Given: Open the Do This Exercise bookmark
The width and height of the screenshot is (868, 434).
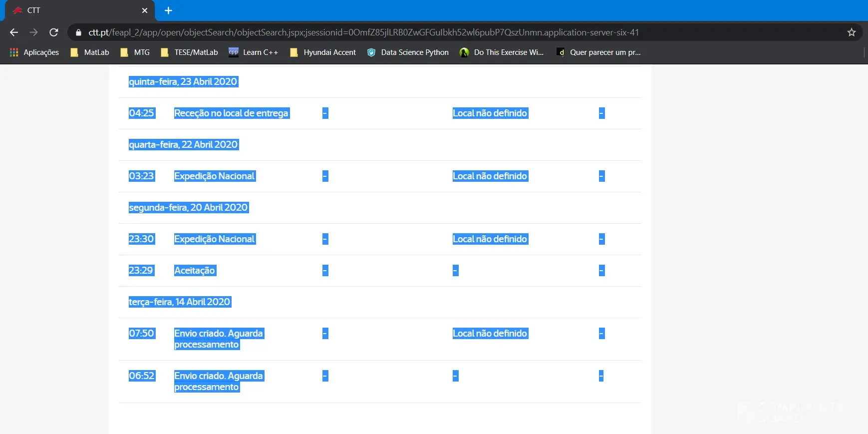Looking at the screenshot, I should (x=502, y=52).
